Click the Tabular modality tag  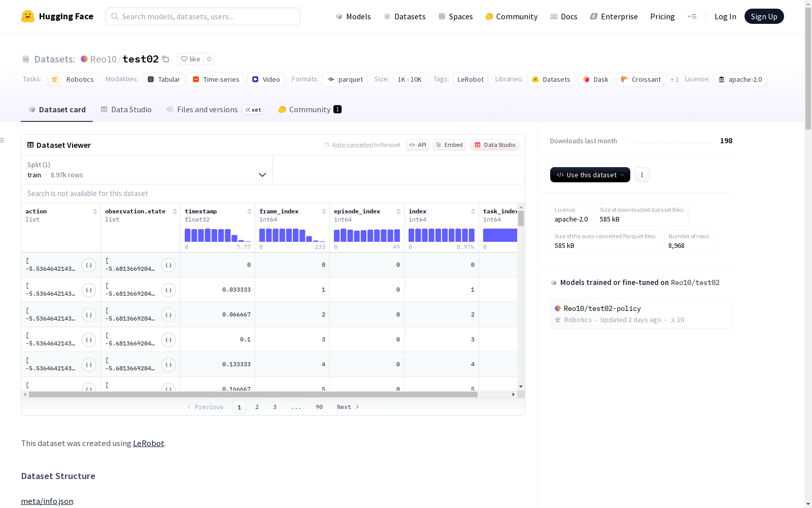click(x=164, y=79)
